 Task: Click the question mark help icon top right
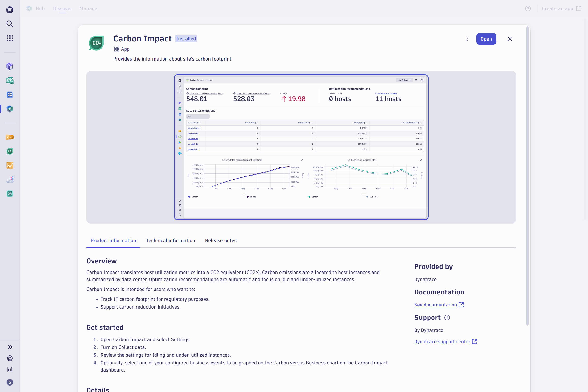point(528,8)
